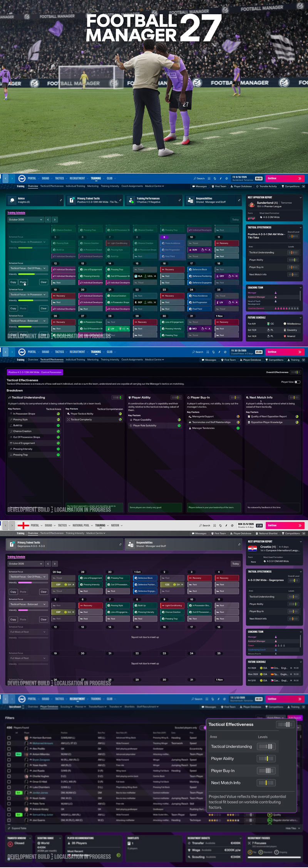Image resolution: width=308 pixels, height=868 pixels.
Task: Tick the Charlie Hughes row checkbox
Action: [x=9, y=776]
